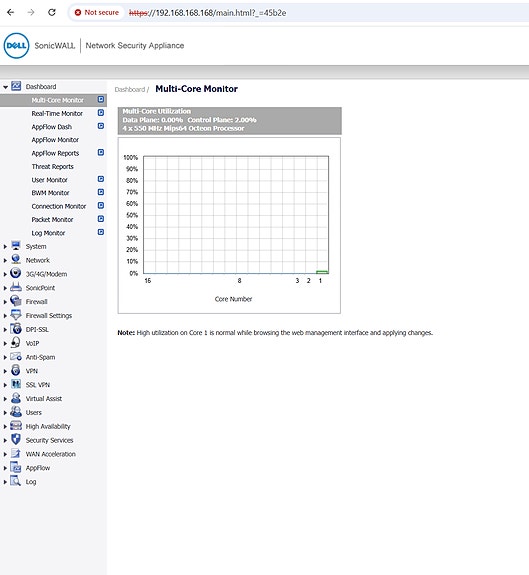The image size is (529, 575).
Task: Click the Log magnifier icon
Action: [15, 481]
